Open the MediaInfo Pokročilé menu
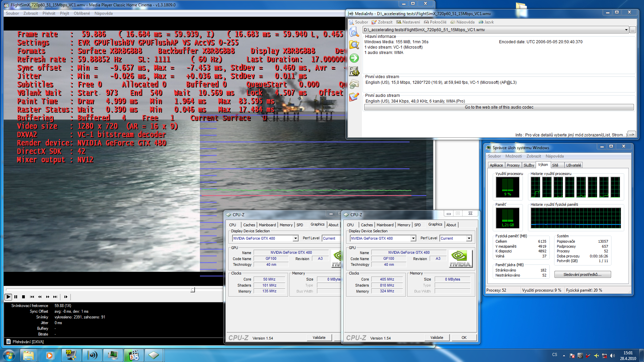The width and height of the screenshot is (644, 362). [x=435, y=22]
